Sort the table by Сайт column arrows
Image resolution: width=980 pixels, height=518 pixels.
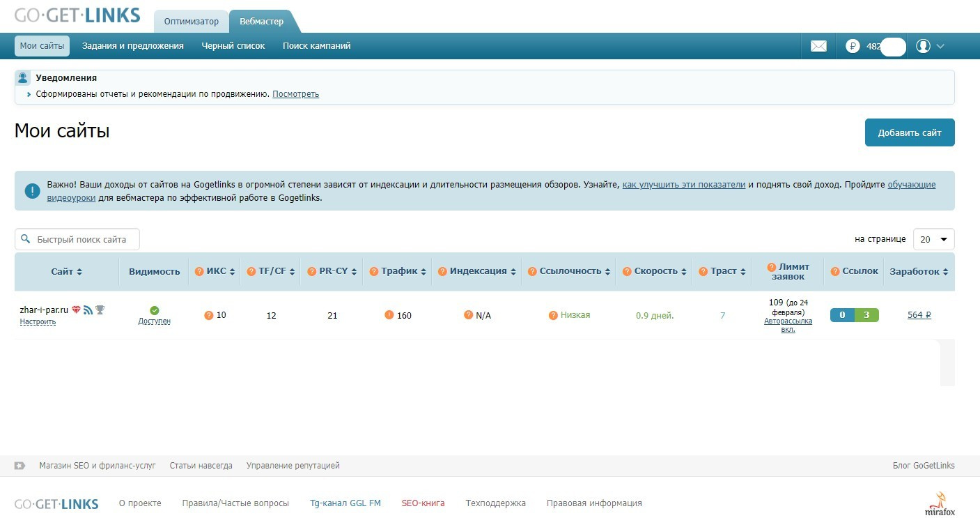(79, 272)
